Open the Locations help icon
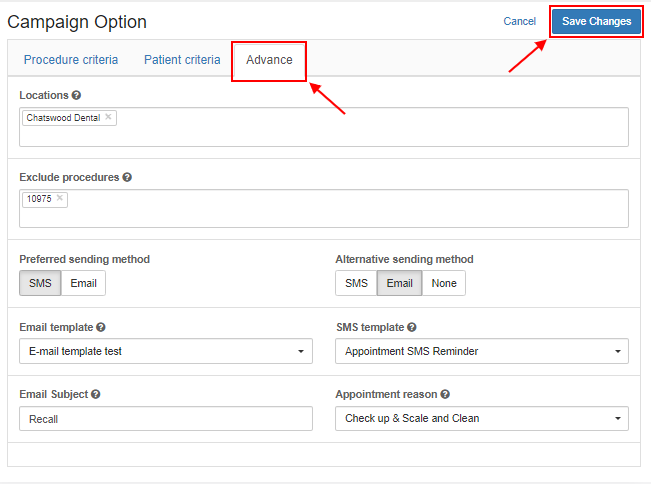651x484 pixels. (x=76, y=95)
